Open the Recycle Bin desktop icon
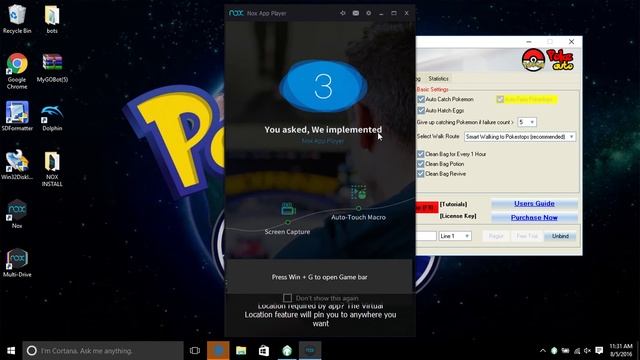This screenshot has width=640, height=360. point(17,18)
